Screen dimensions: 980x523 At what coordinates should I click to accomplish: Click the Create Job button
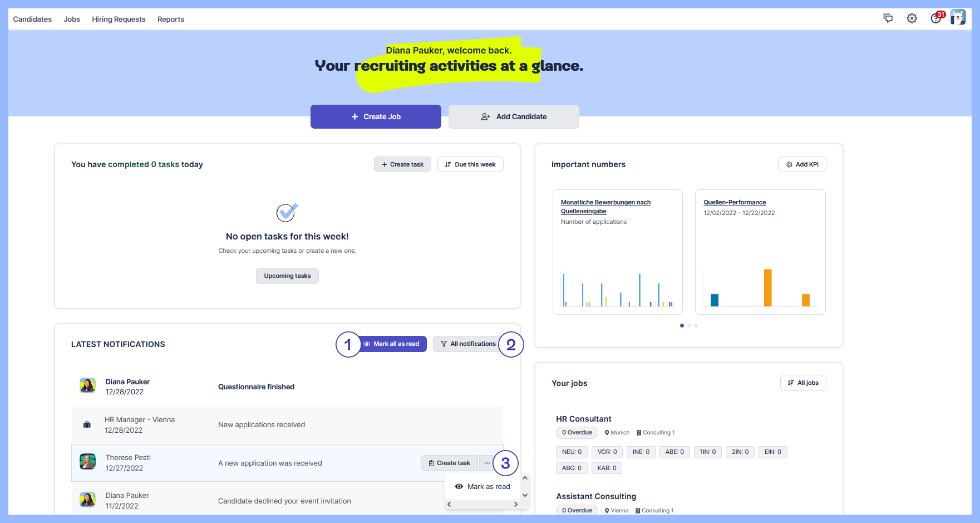click(x=376, y=117)
